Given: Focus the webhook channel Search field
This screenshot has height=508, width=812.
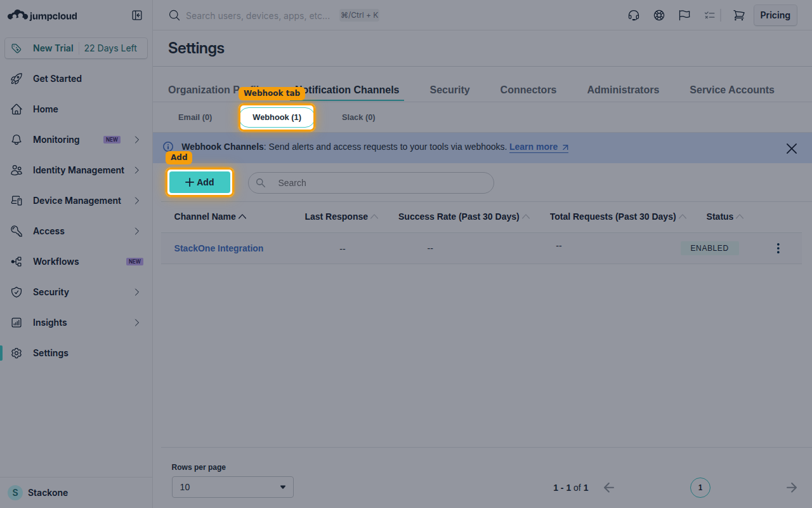Looking at the screenshot, I should (371, 183).
